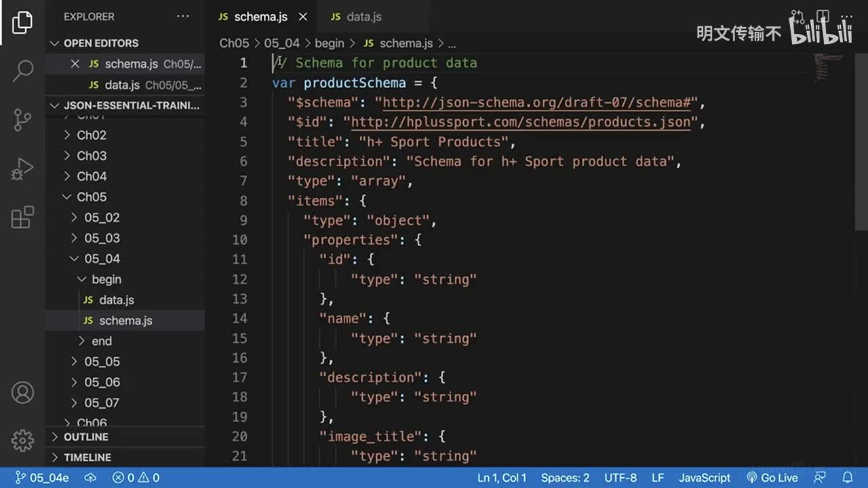Open data.js under the begin folder

click(125, 300)
